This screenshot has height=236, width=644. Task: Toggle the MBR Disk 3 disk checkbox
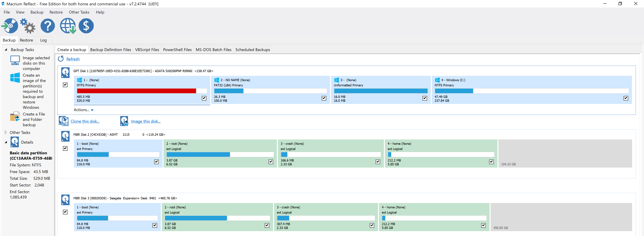(65, 212)
